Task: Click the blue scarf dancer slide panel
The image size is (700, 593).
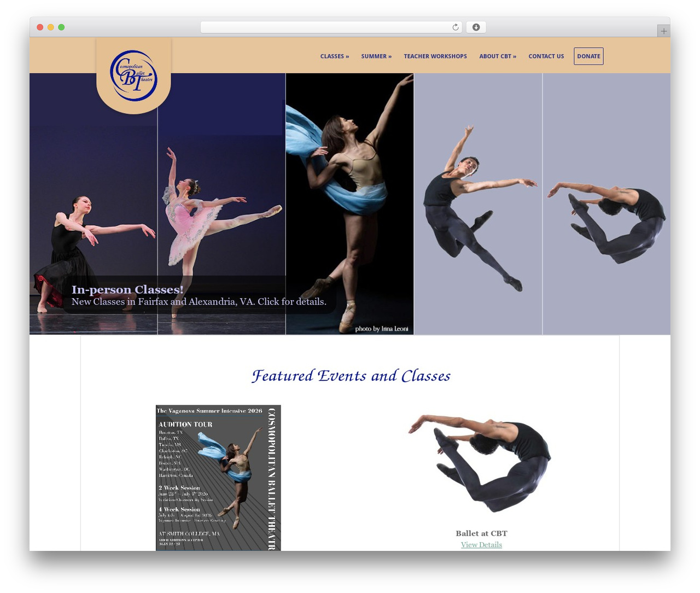Action: (x=349, y=204)
